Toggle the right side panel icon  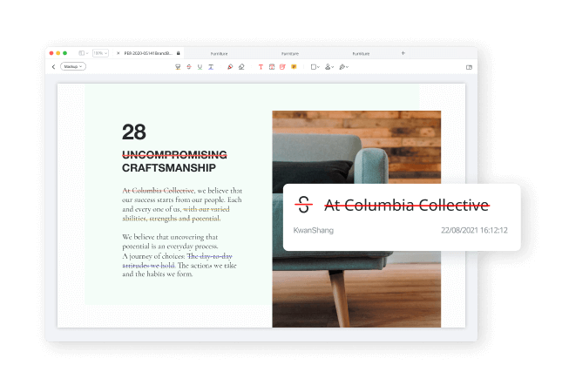tap(469, 67)
